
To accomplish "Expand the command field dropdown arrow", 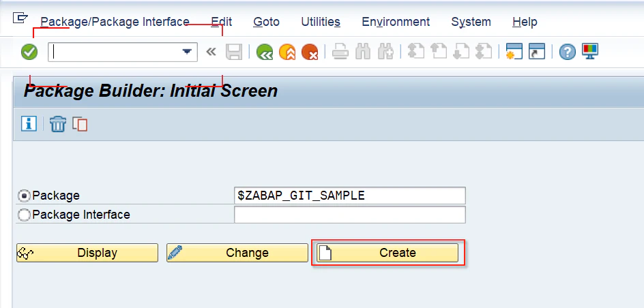I will tap(187, 52).
